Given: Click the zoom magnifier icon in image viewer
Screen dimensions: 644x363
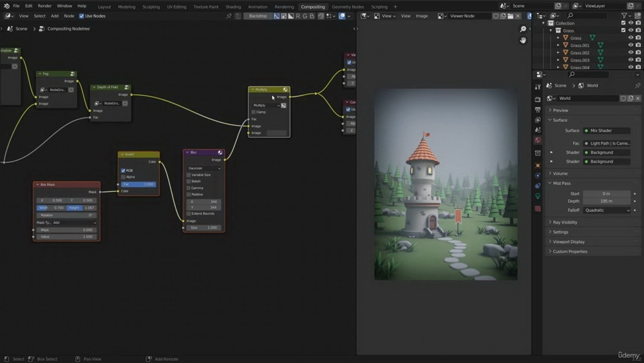Looking at the screenshot, I should coord(523,29).
